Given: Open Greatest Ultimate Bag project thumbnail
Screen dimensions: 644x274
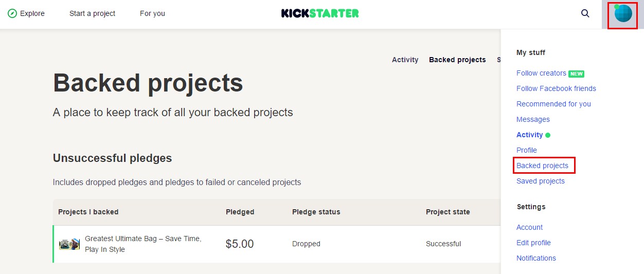Looking at the screenshot, I should (69, 244).
